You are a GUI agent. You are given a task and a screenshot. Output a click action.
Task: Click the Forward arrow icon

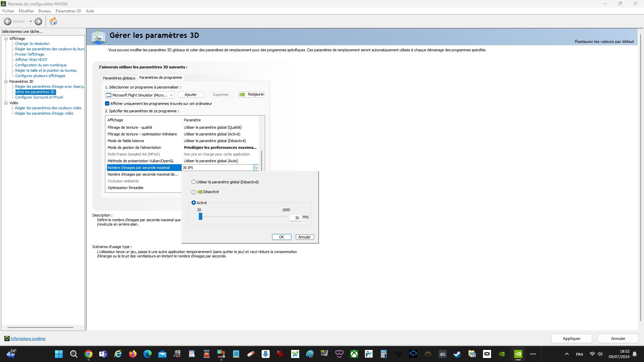[38, 21]
